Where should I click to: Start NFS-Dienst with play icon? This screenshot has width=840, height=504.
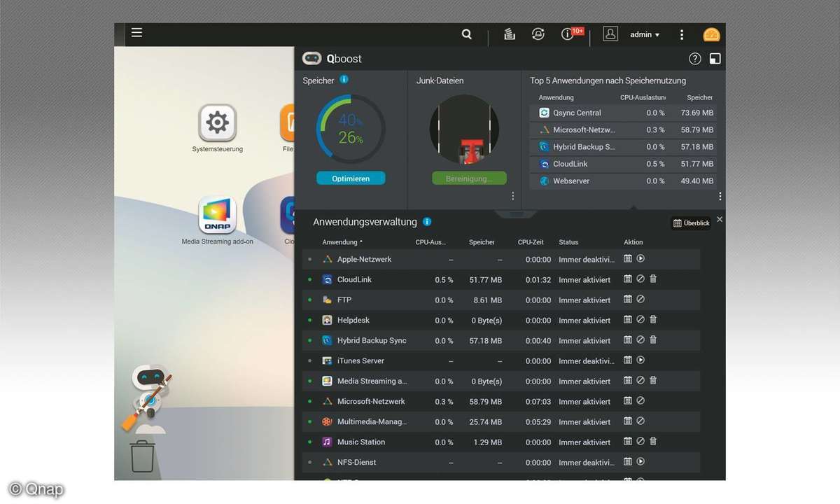[x=640, y=462]
